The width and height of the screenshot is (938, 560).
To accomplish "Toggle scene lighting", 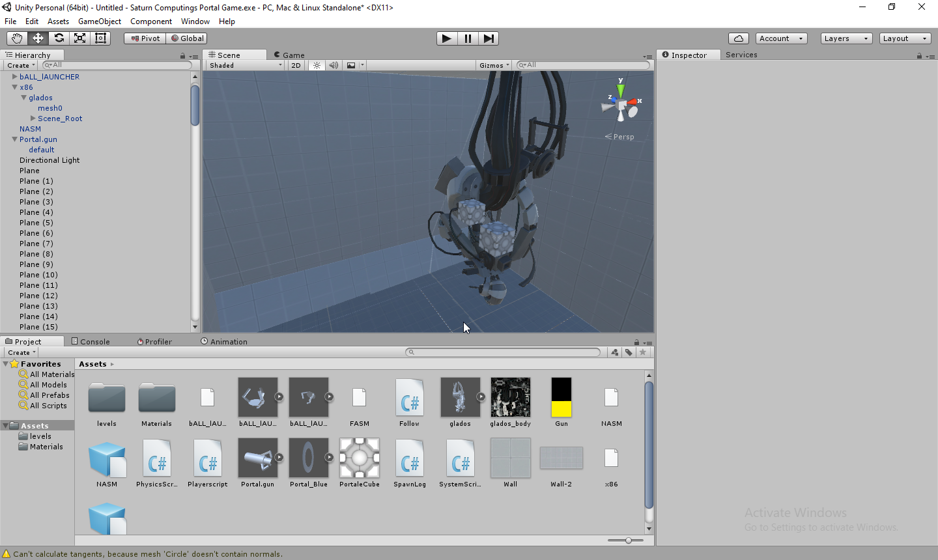I will (x=317, y=65).
